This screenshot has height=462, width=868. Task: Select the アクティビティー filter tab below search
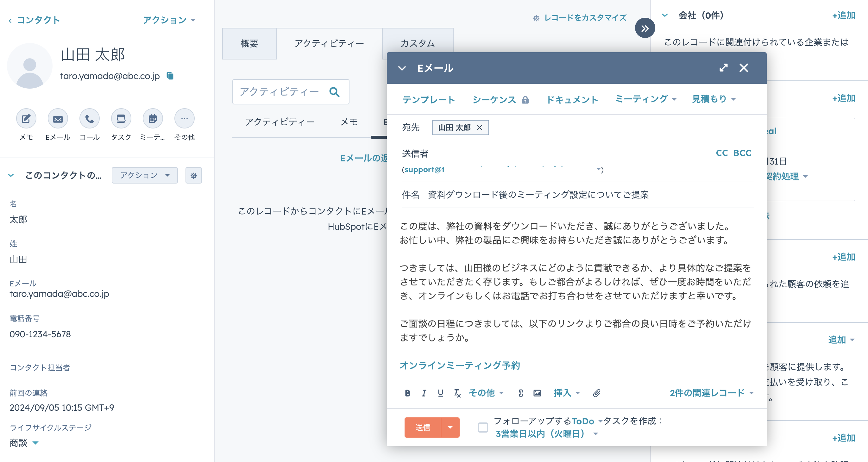click(x=280, y=122)
